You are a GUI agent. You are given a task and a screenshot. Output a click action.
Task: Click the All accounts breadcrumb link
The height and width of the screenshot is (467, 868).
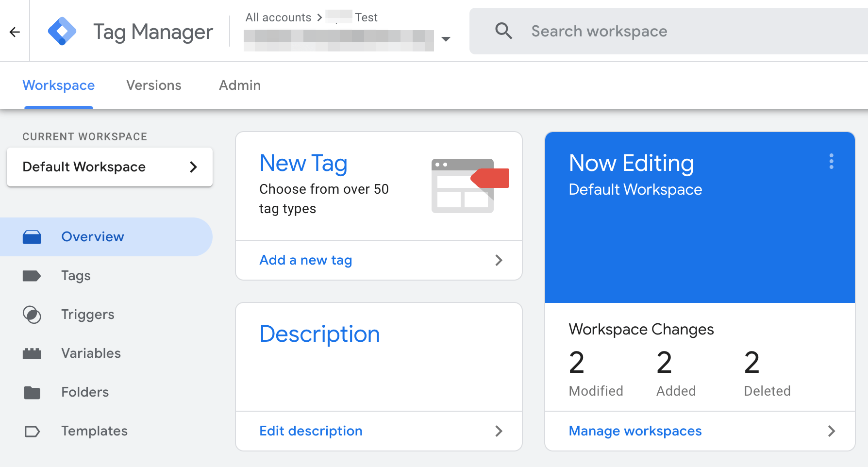pyautogui.click(x=278, y=17)
